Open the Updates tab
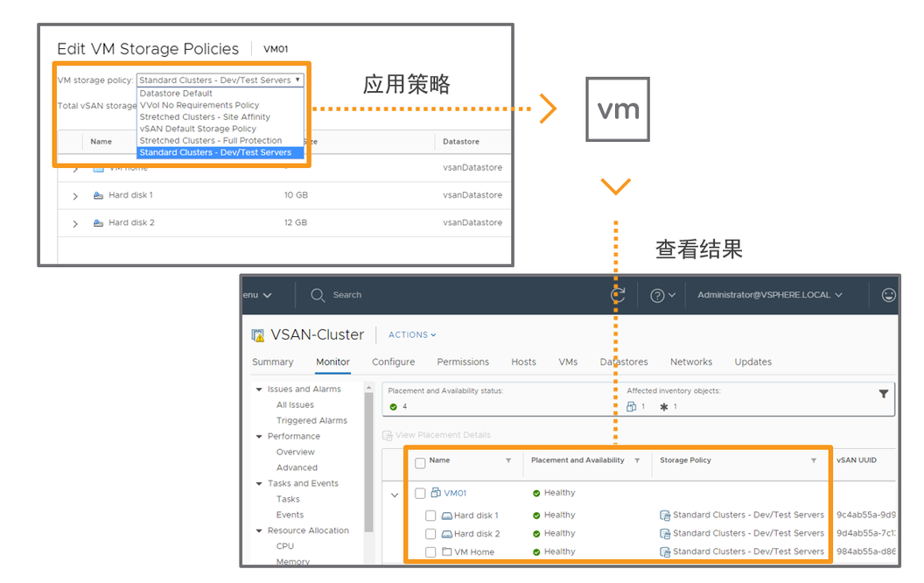The width and height of the screenshot is (924, 583). 753,362
